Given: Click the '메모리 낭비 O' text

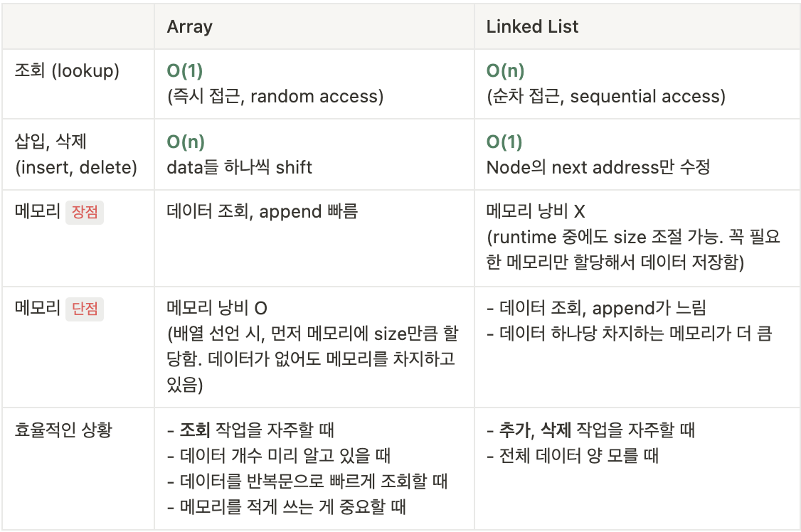Looking at the screenshot, I should tap(217, 308).
